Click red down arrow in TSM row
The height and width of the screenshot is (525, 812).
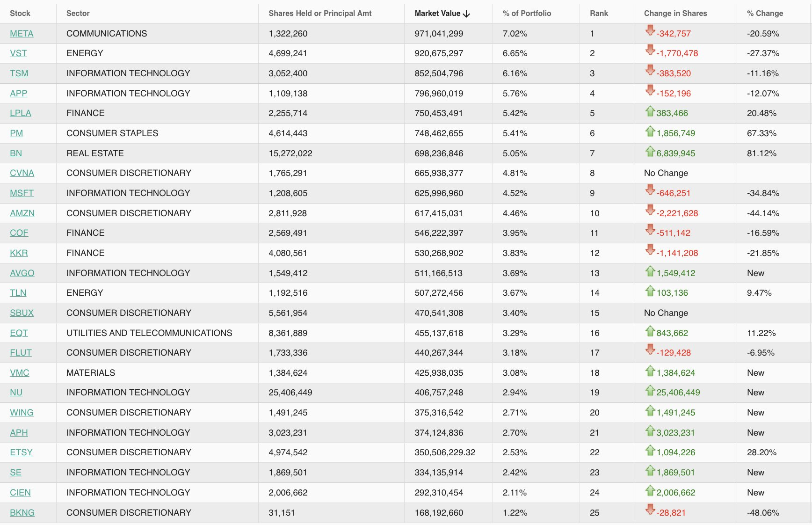tap(650, 70)
